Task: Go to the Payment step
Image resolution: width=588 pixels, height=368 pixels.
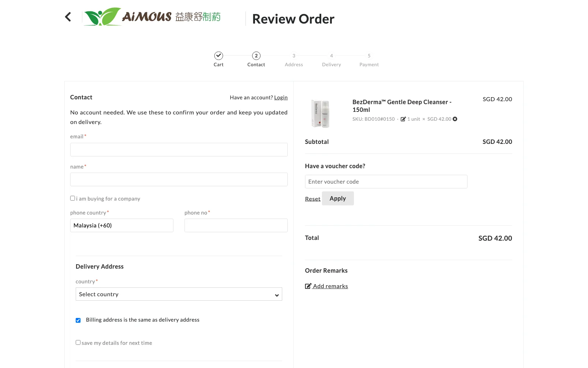Action: click(369, 60)
